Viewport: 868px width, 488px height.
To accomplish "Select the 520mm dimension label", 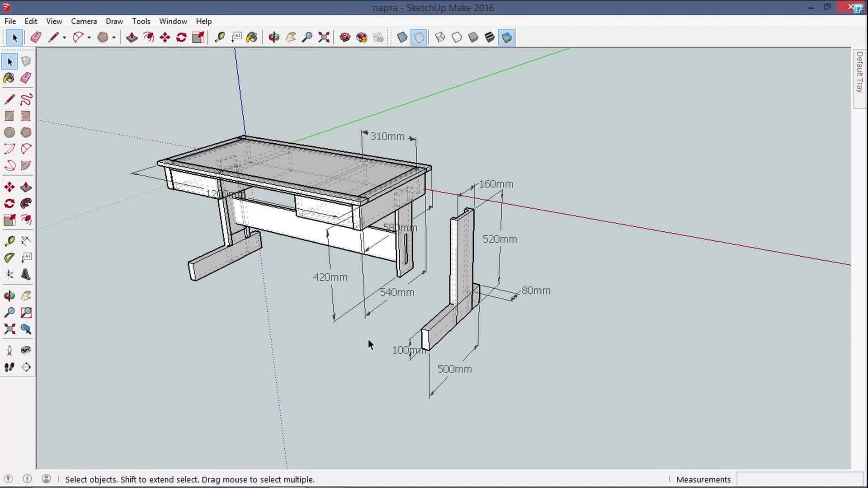I will pos(500,239).
